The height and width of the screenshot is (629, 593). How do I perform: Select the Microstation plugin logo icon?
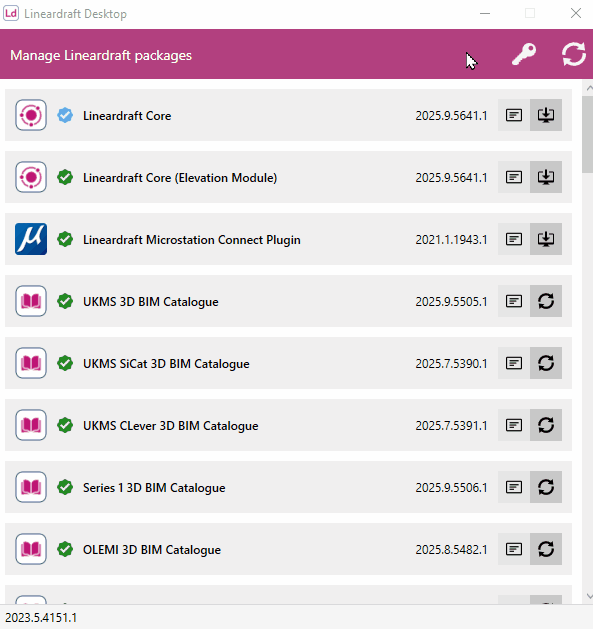(x=31, y=239)
